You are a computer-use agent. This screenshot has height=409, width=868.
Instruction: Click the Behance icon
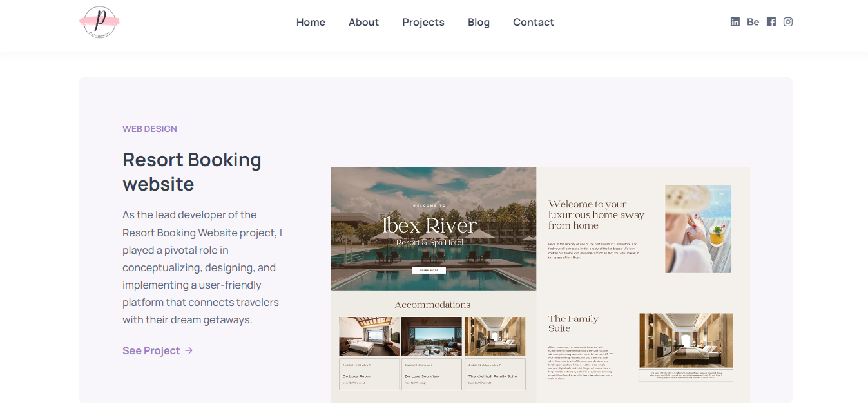753,21
